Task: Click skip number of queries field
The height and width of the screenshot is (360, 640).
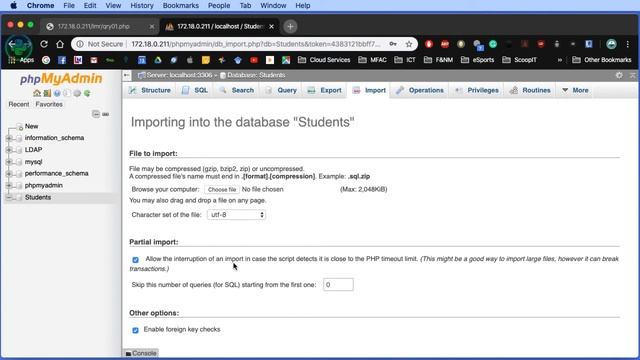Action: pos(338,285)
